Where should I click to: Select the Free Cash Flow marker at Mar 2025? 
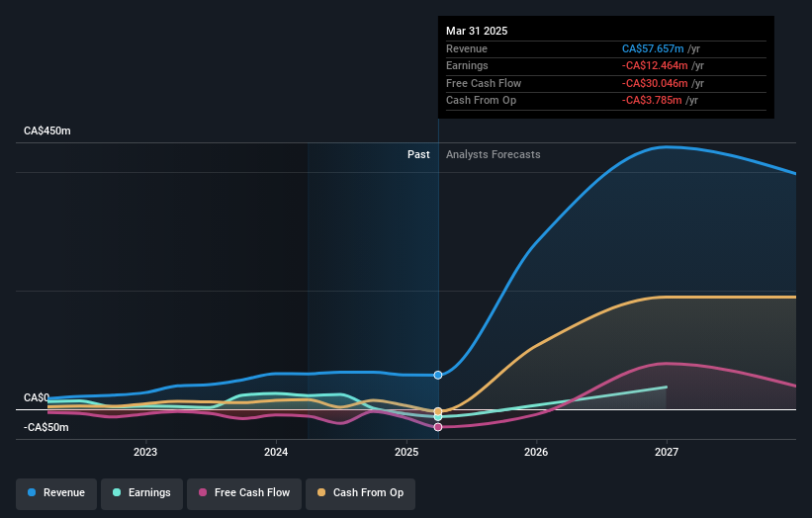(438, 427)
